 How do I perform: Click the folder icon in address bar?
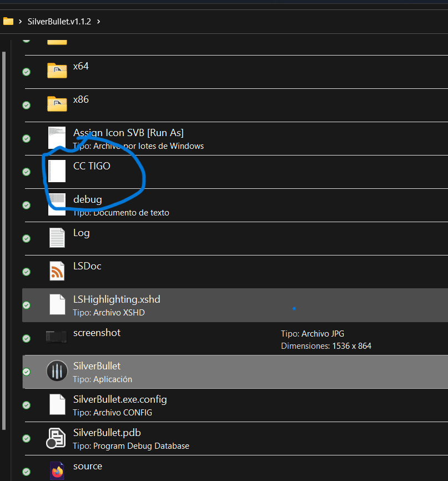coord(8,22)
